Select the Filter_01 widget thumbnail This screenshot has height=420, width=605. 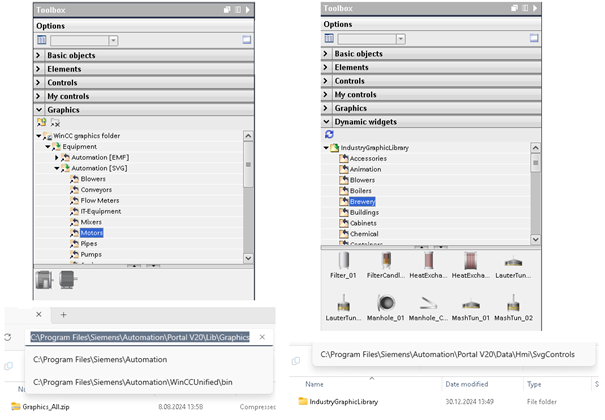[343, 263]
